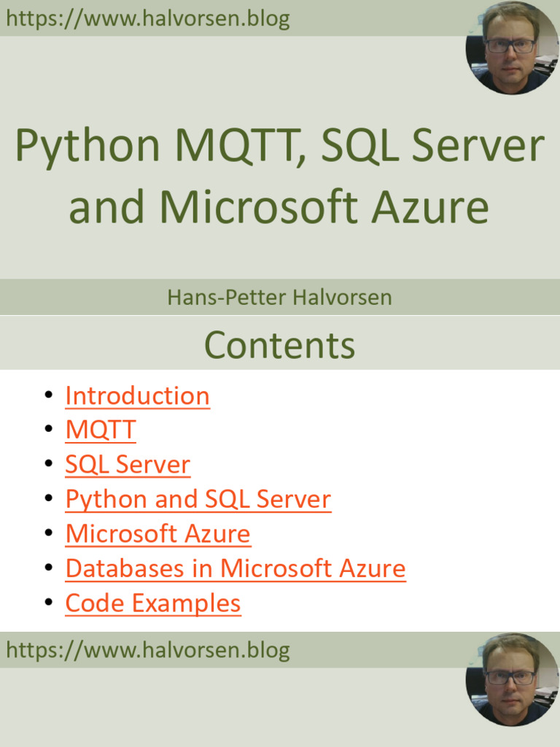Follow the Code Examples link

pyautogui.click(x=152, y=603)
